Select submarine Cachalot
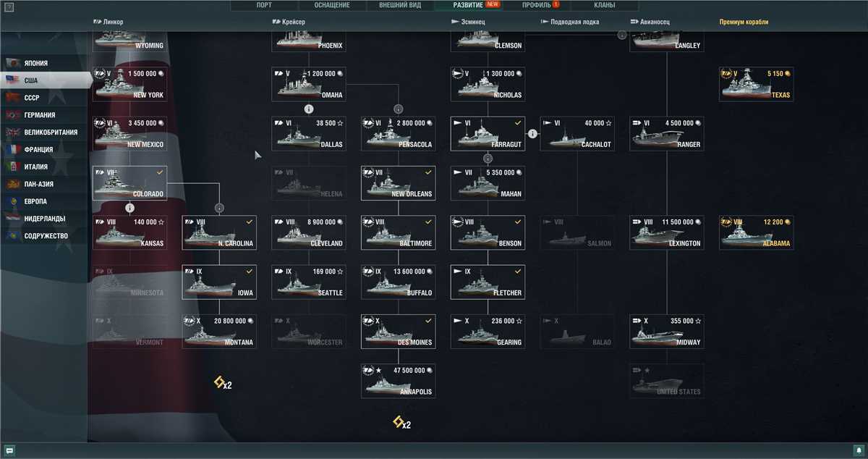 578,134
